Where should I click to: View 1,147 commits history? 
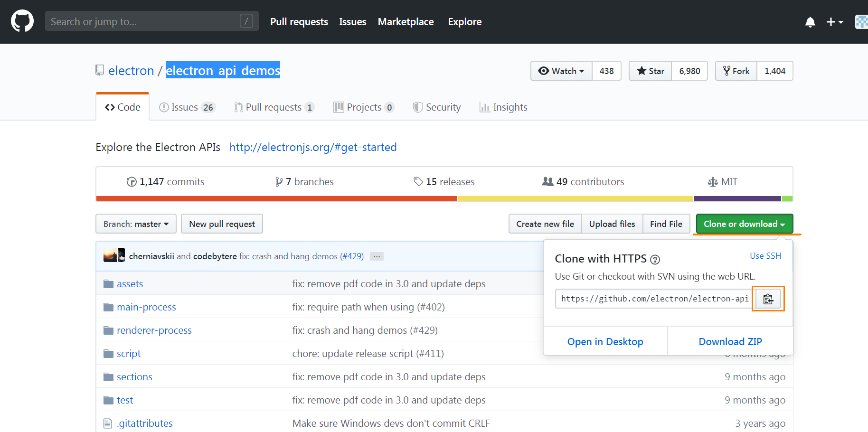(165, 182)
